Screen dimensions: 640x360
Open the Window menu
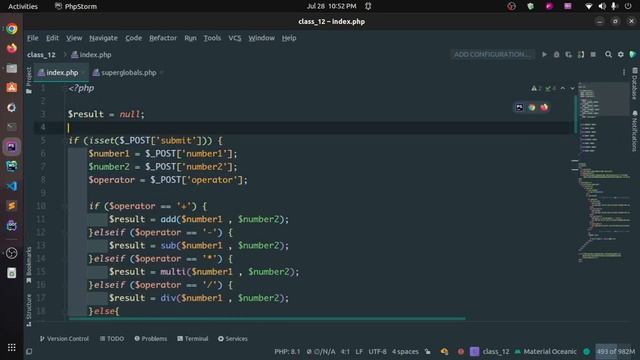point(261,38)
